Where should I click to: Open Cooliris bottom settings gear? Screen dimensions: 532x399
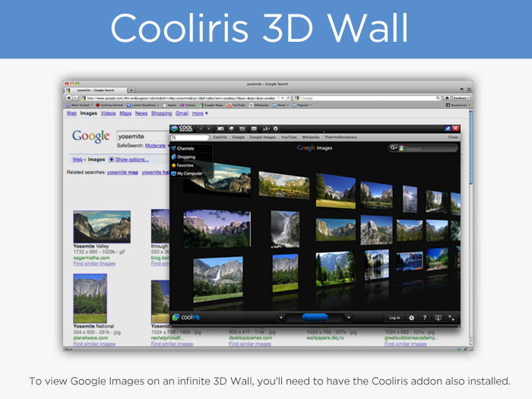tap(412, 318)
